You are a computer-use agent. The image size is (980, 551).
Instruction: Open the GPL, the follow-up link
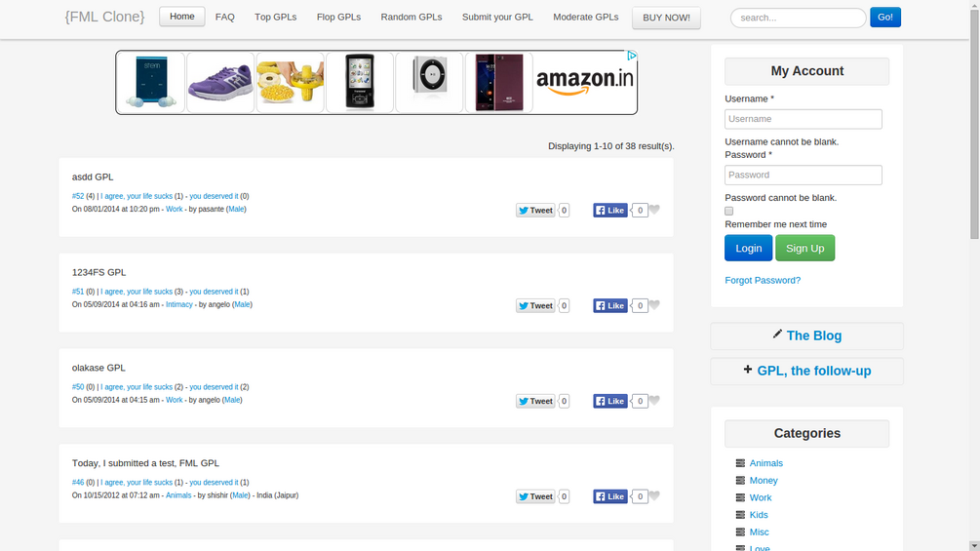814,371
